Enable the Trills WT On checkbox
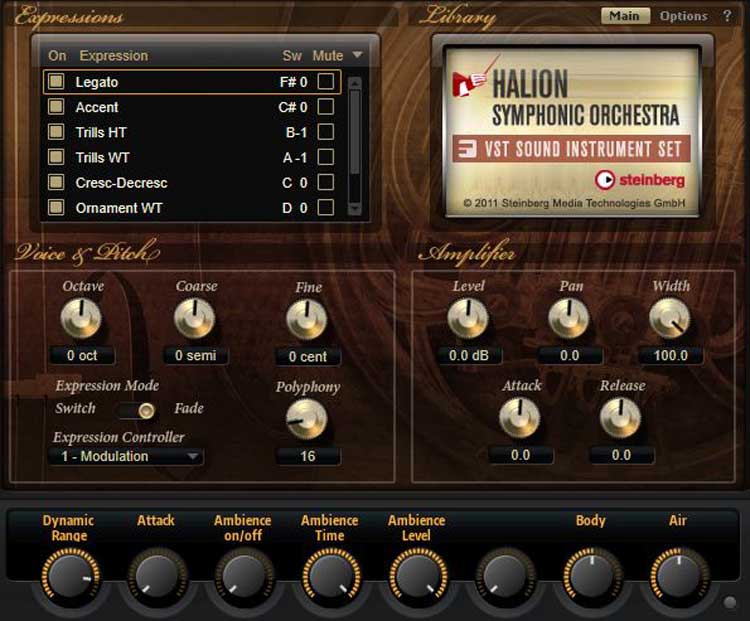This screenshot has width=750, height=621. 56,157
